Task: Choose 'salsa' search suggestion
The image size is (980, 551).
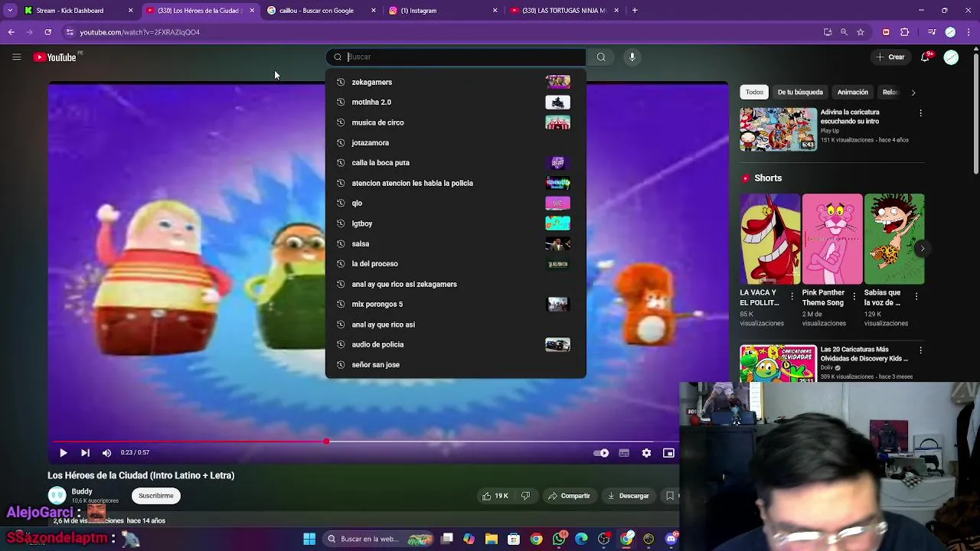Action: pos(456,243)
